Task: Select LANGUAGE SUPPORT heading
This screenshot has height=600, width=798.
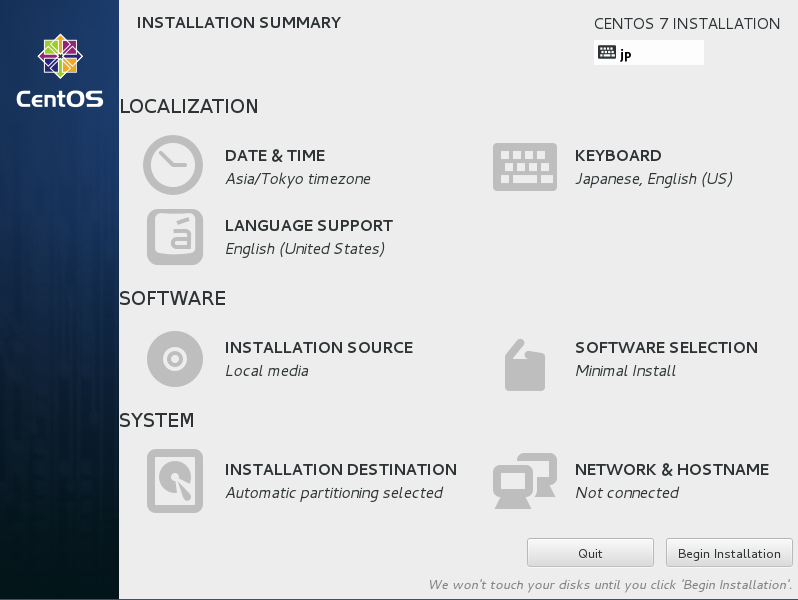Action: pyautogui.click(x=309, y=225)
